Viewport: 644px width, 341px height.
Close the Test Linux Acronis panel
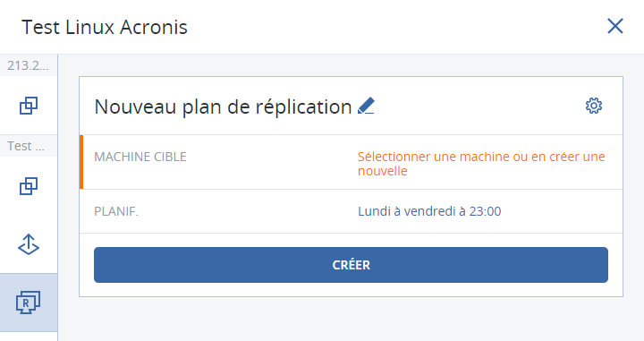(x=615, y=26)
